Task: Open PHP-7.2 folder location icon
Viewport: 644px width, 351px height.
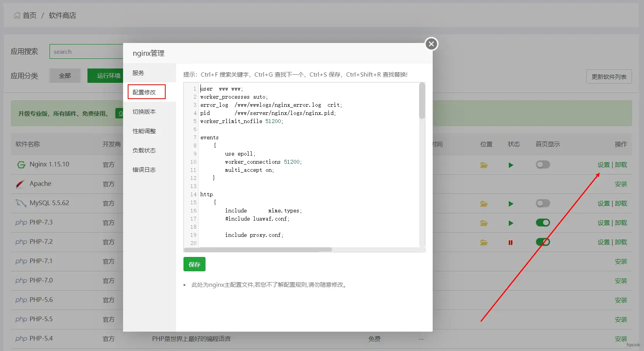Action: (x=484, y=242)
